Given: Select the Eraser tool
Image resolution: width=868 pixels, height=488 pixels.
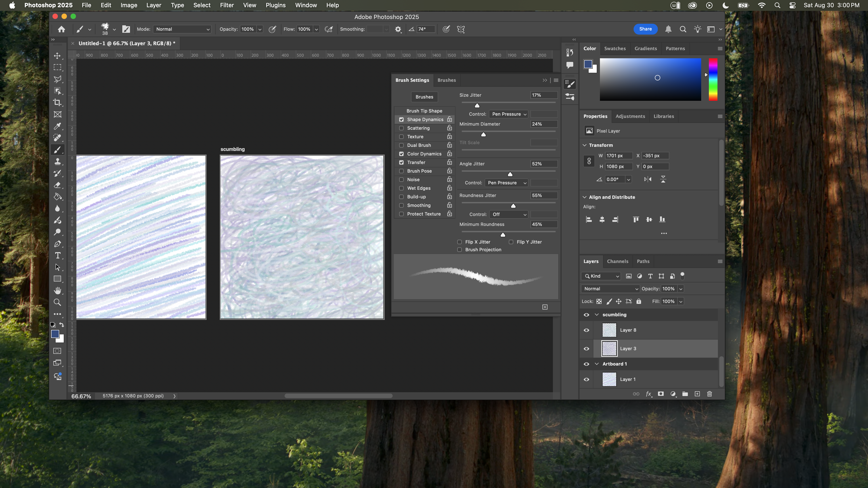Looking at the screenshot, I should click(x=58, y=185).
